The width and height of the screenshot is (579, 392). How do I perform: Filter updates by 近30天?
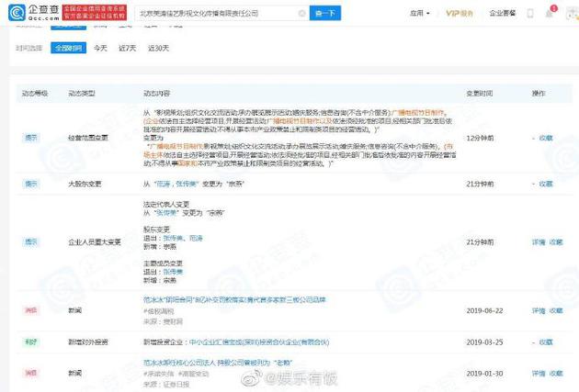coord(158,48)
